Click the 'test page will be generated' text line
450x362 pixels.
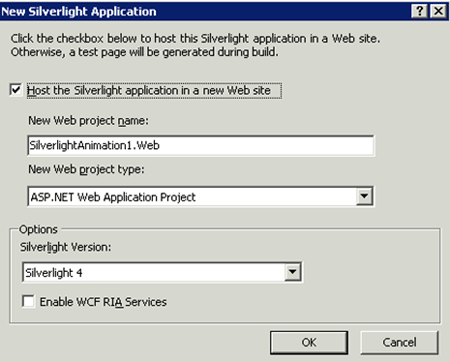(x=144, y=52)
